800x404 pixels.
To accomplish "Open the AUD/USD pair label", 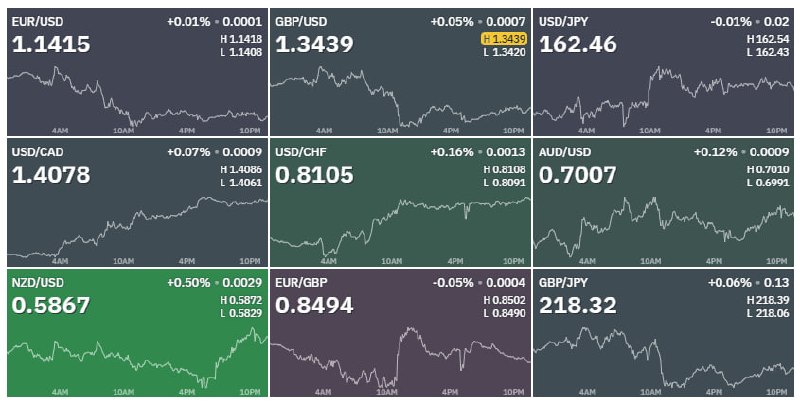I will tap(565, 153).
